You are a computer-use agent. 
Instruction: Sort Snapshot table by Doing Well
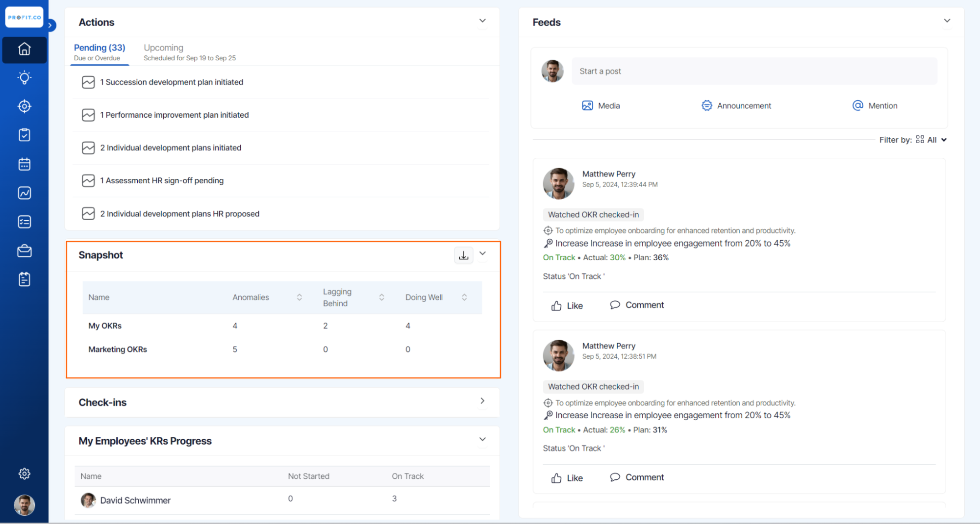coord(464,298)
